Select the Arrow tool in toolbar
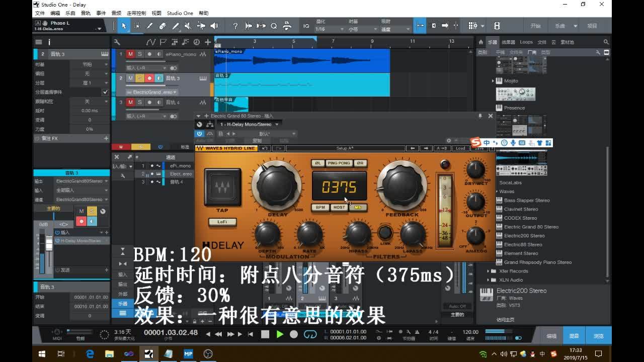Viewport: 644px width, 362px height. 124,26
